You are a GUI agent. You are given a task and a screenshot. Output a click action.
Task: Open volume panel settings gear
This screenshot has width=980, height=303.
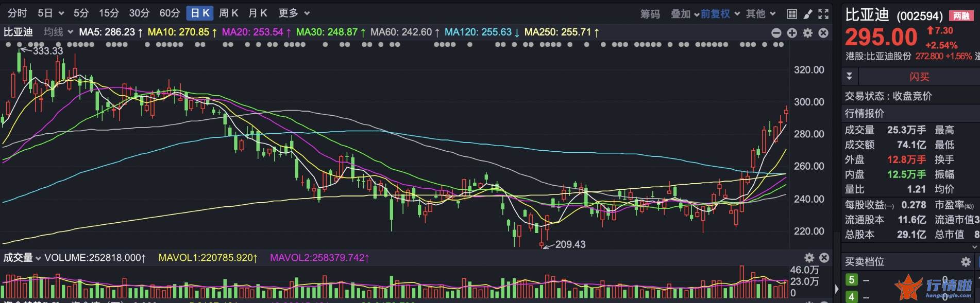coord(809,258)
